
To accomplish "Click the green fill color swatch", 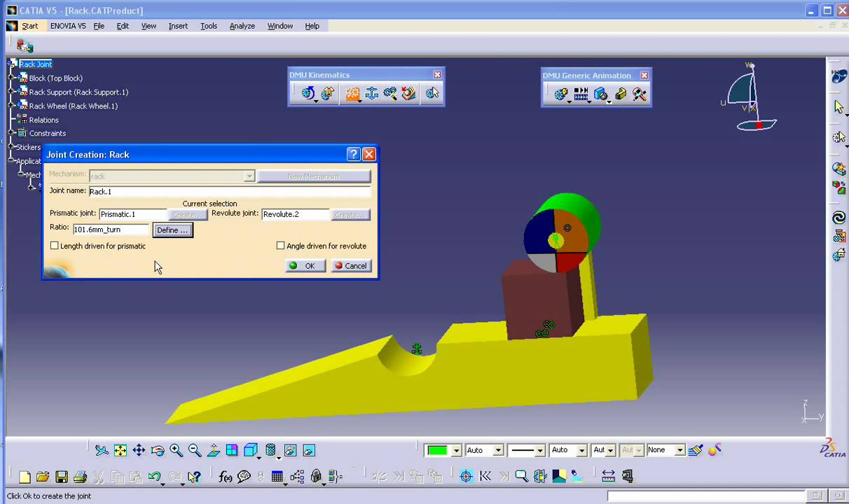I will coord(438,450).
